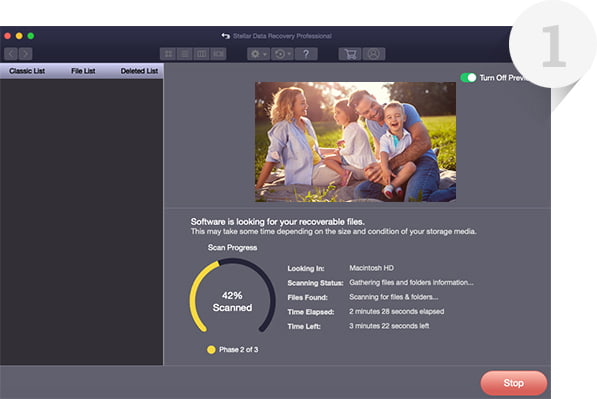Image resolution: width=597 pixels, height=399 pixels.
Task: Click 'Scanning for files & folders...' text
Action: pos(394,297)
